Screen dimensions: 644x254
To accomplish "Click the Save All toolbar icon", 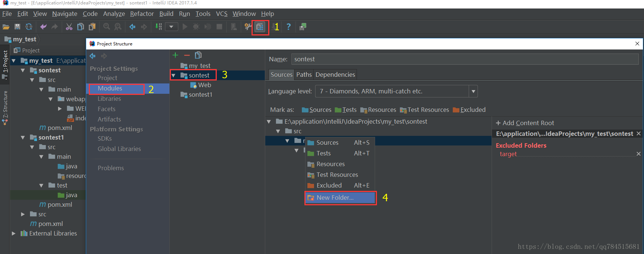I will pos(17,27).
